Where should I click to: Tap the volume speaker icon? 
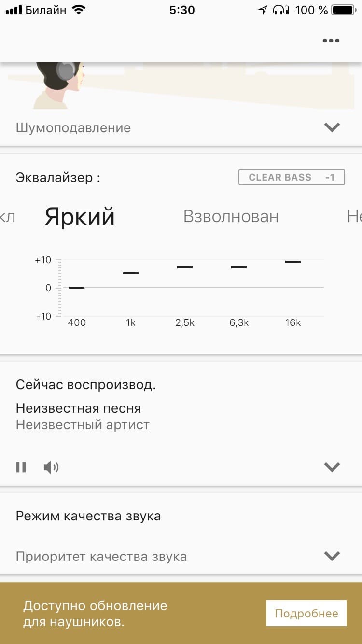(x=51, y=467)
